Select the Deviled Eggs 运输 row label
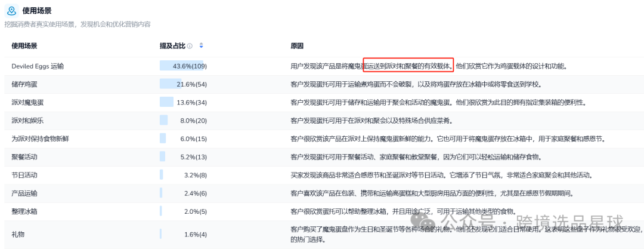644x249 pixels. coord(38,66)
